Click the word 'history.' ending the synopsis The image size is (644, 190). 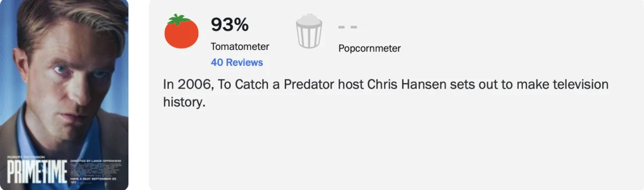[184, 102]
